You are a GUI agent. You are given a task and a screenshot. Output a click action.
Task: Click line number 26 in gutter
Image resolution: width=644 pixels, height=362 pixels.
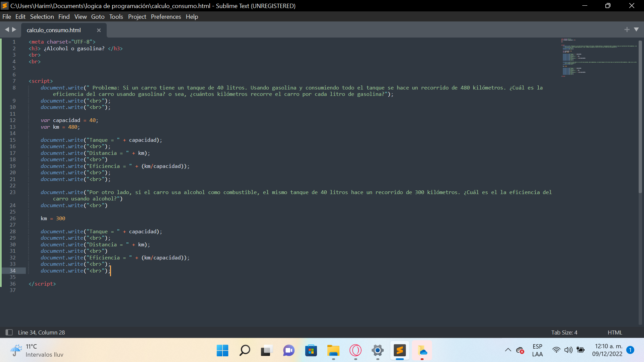click(x=12, y=219)
